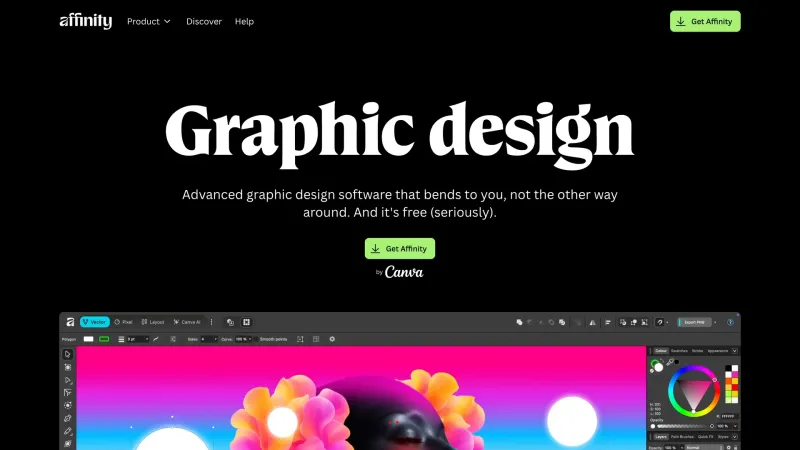
Task: Pick the black swatch in Colour panel
Action: (728, 368)
